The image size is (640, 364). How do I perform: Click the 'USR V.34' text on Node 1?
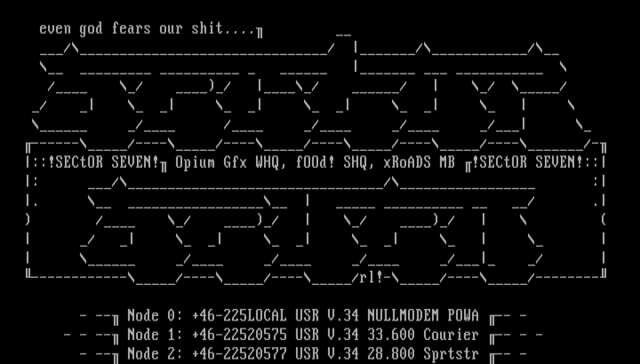point(328,335)
